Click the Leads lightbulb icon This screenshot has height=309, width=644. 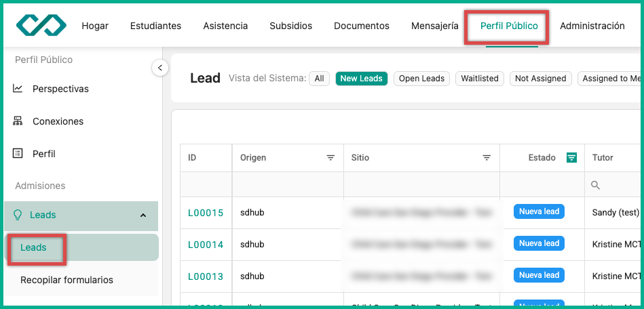pyautogui.click(x=18, y=215)
